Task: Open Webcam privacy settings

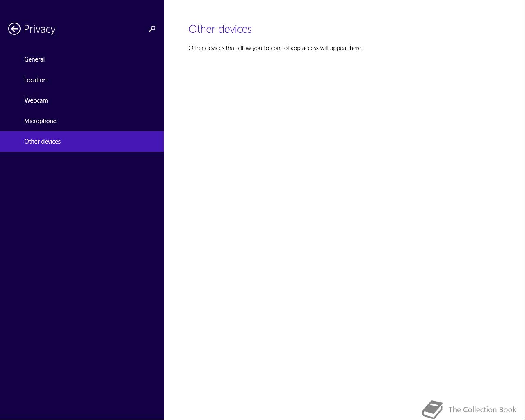Action: point(82,100)
